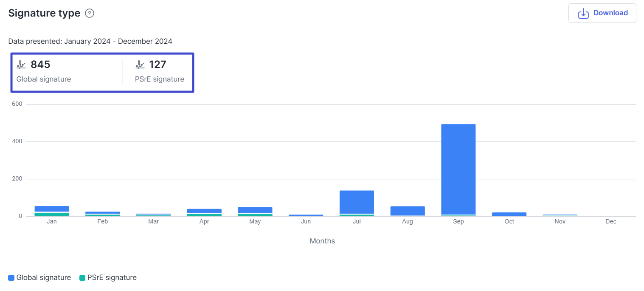Viewport: 644px width, 291px height.
Task: Select the October bar in the chart
Action: (x=509, y=215)
